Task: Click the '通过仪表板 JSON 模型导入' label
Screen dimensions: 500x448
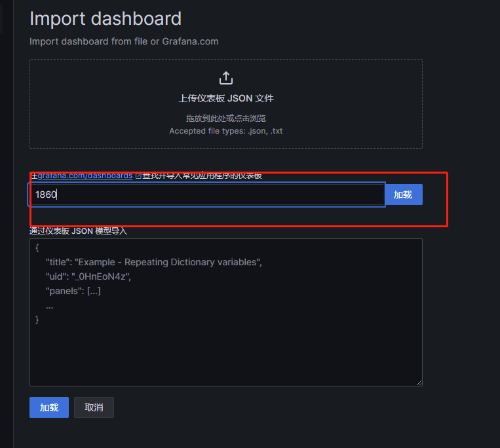Action: (78, 231)
